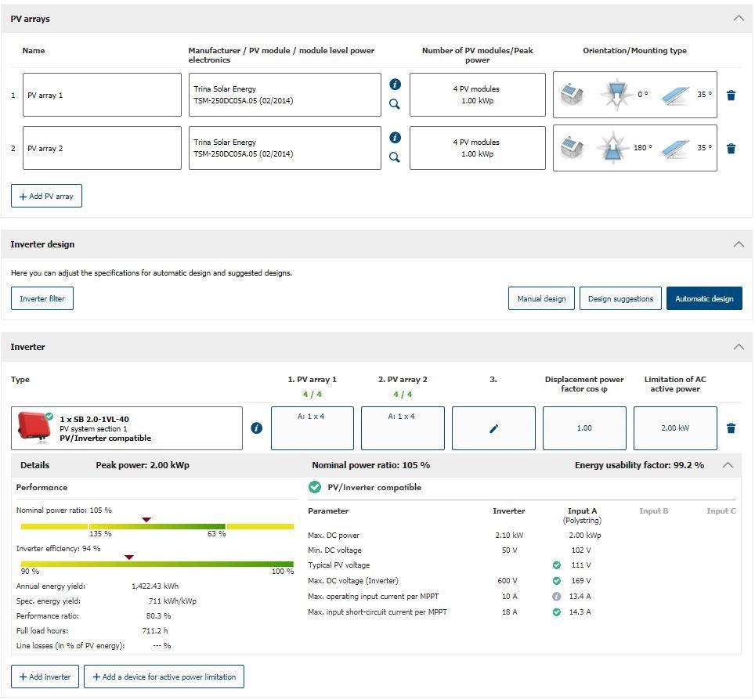
Task: Click info icon next to SB 2.0-1VL-40 inverter
Action: tap(256, 428)
